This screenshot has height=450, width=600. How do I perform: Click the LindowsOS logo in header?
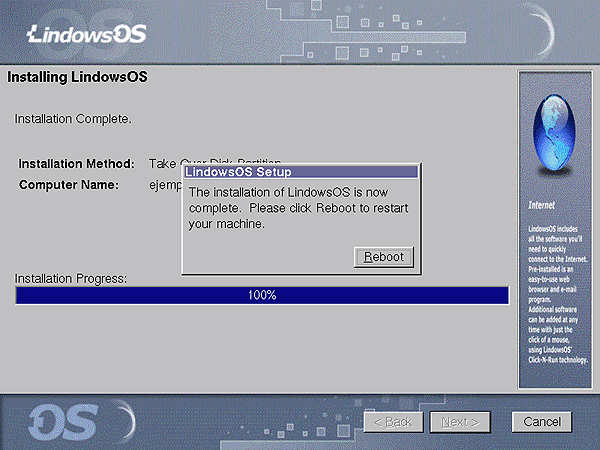tap(87, 34)
